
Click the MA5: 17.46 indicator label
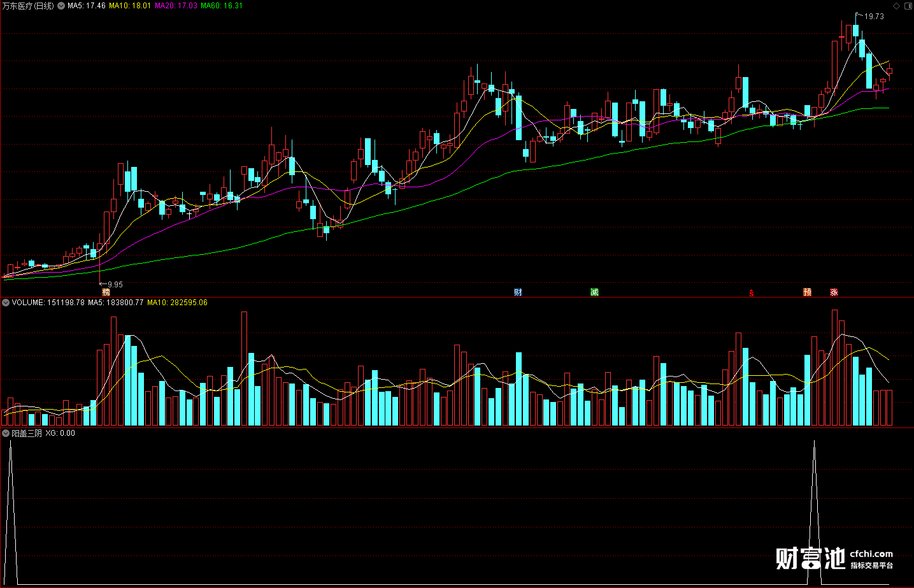coord(87,6)
